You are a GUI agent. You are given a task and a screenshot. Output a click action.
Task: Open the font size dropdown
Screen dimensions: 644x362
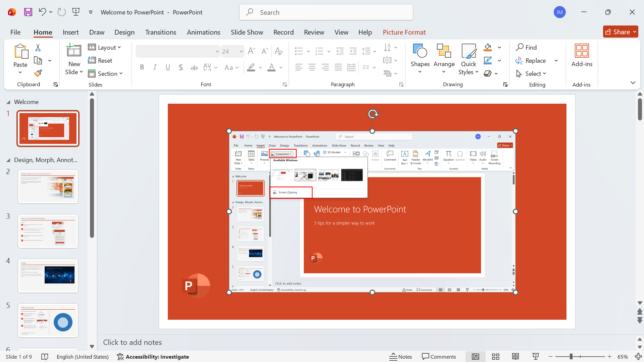(x=241, y=51)
